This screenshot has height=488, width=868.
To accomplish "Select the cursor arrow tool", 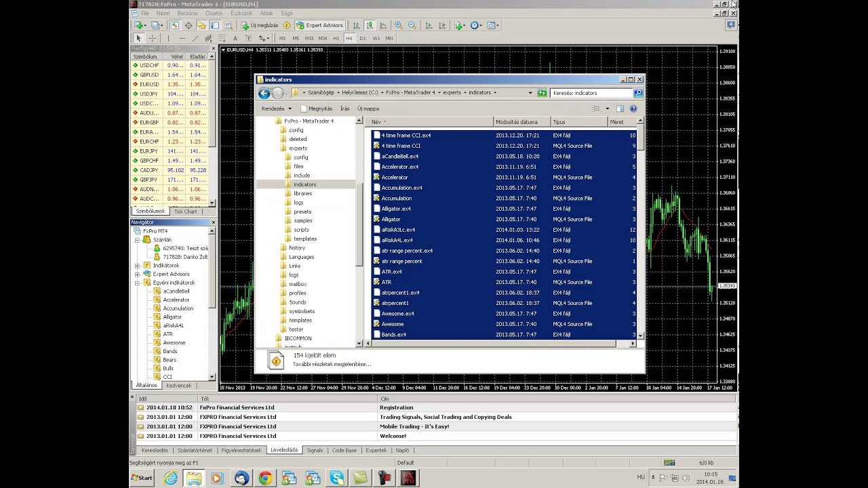I will (138, 38).
